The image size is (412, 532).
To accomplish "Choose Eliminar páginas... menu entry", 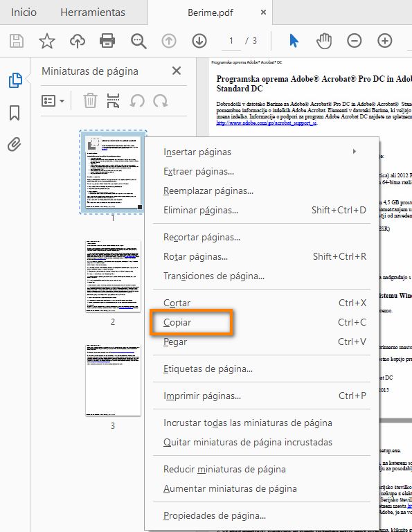I will 261,210.
